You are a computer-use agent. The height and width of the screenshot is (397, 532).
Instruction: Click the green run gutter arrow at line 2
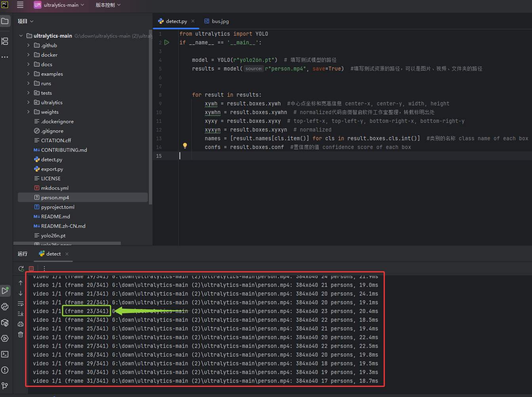click(x=167, y=42)
